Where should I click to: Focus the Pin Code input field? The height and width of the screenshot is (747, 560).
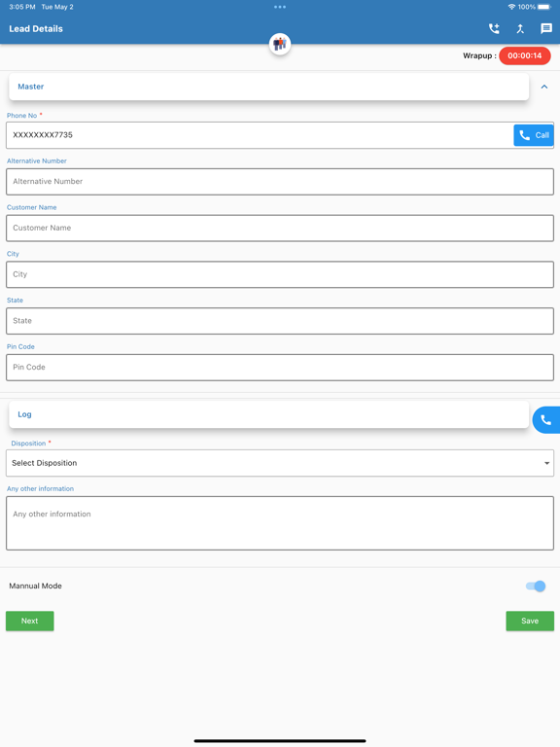[x=280, y=368]
